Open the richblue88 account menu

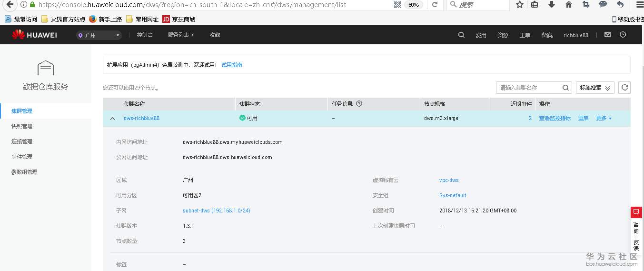[576, 35]
